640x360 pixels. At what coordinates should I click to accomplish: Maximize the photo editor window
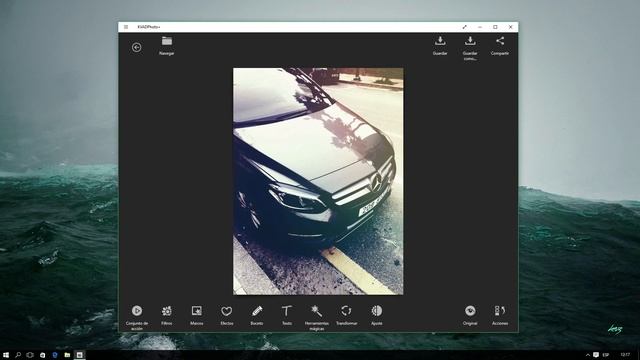(x=495, y=27)
